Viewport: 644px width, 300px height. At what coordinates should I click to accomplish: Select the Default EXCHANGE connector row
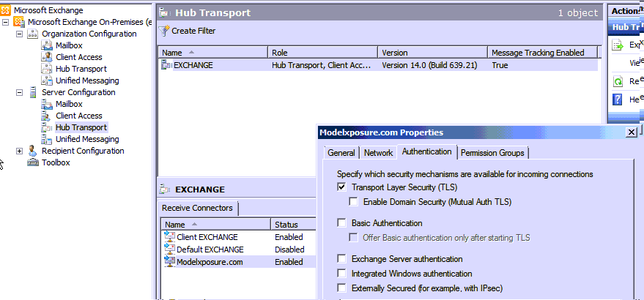[x=239, y=249]
